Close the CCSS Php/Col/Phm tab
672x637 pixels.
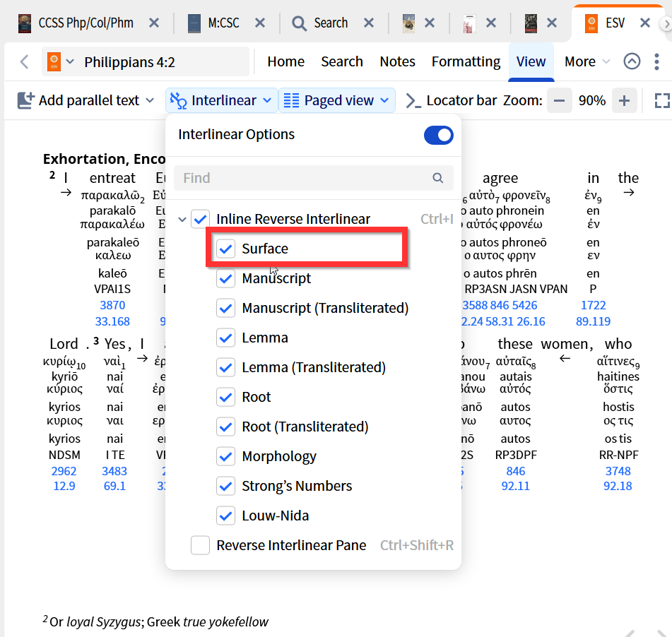point(154,23)
